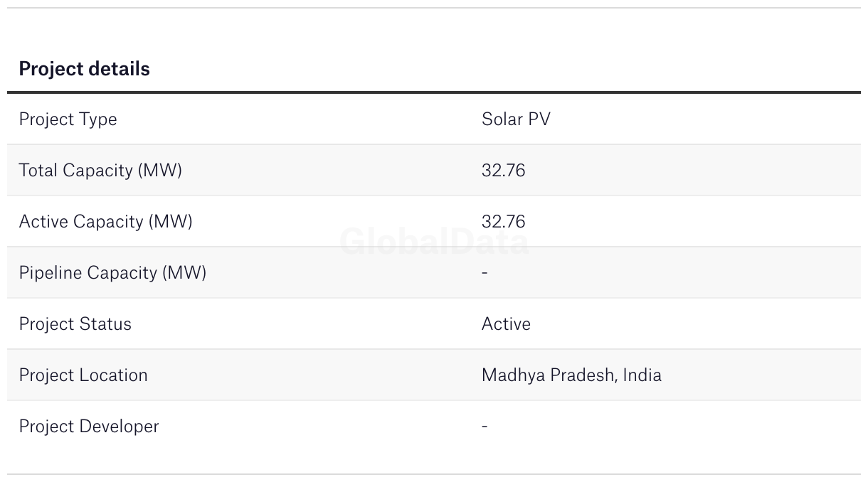Click the dash in Pipeline Capacity row
The width and height of the screenshot is (868, 482).
point(485,273)
